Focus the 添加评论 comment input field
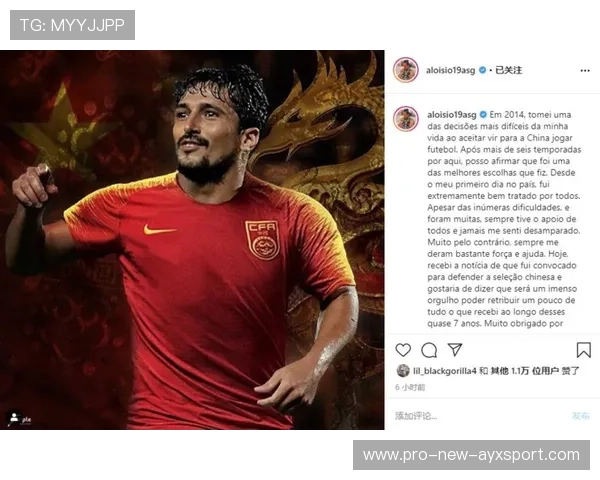This screenshot has height=480, width=600. [x=480, y=416]
